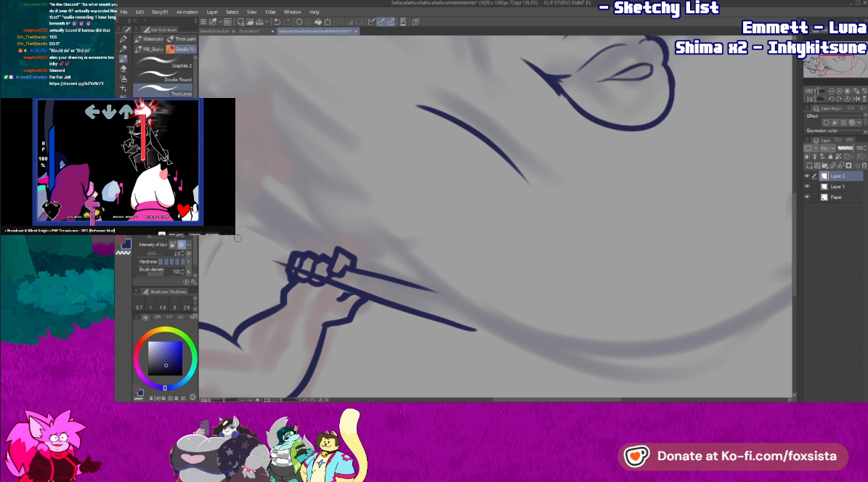Image resolution: width=868 pixels, height=482 pixels.
Task: Flip canvas horizontally in Navigator
Action: point(856,99)
